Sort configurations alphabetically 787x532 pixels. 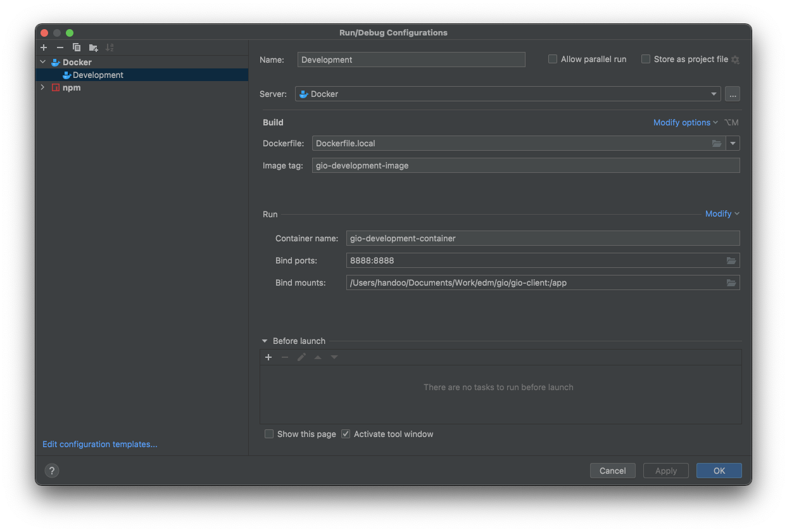(110, 47)
